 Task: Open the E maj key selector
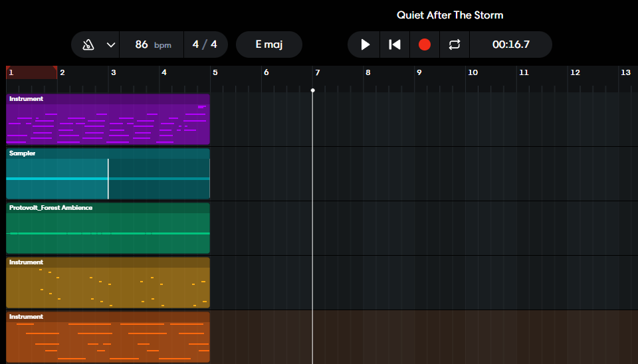[269, 45]
